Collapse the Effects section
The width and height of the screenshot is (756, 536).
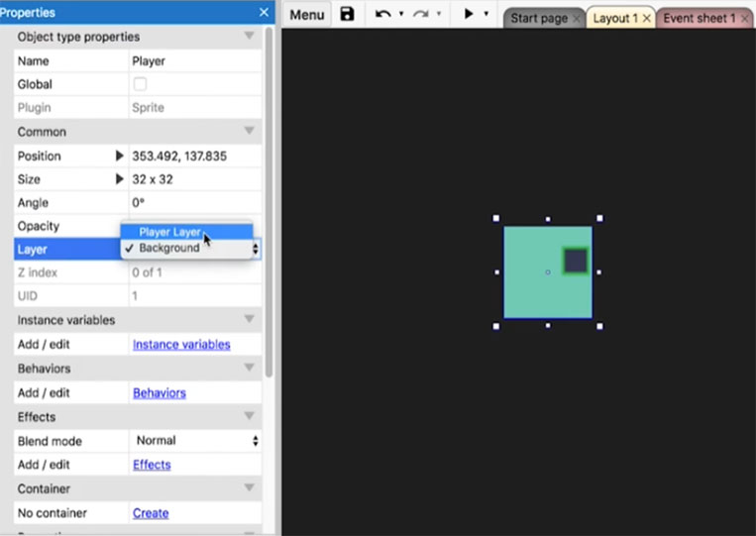(x=250, y=415)
